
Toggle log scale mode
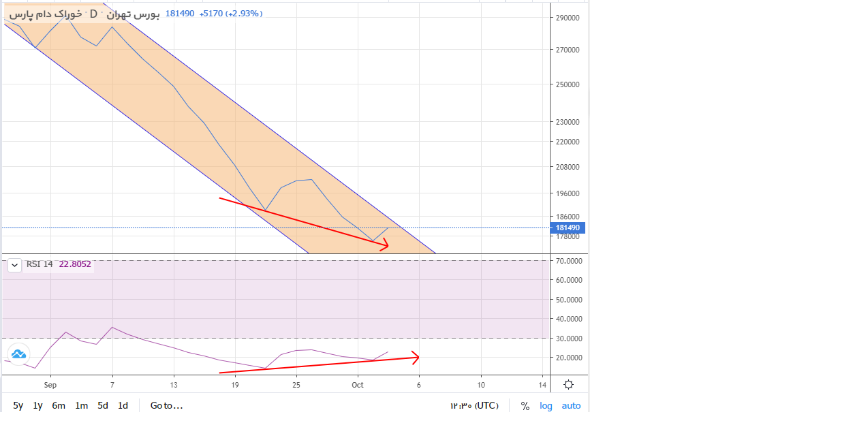546,405
